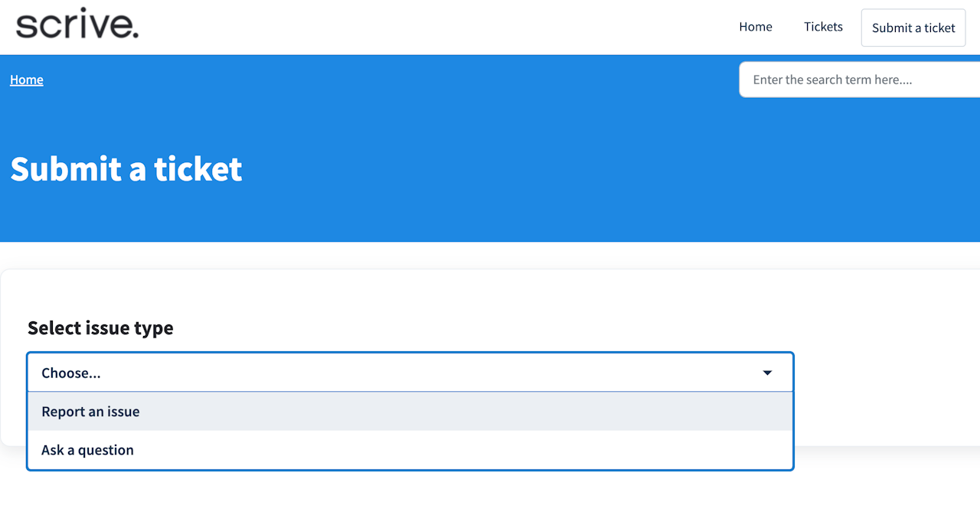The image size is (980, 515).
Task: Click the Choose... placeholder text
Action: tap(71, 373)
